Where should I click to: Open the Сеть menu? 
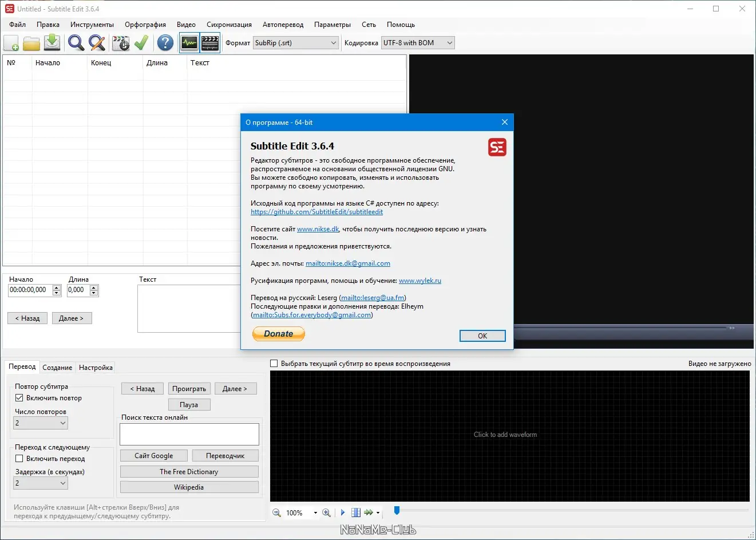click(369, 25)
